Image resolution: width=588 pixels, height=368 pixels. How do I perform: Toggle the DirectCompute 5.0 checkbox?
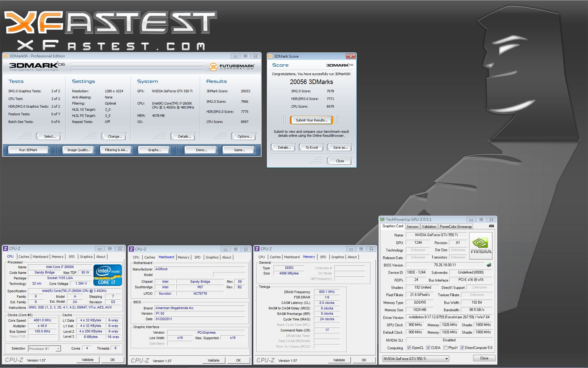(x=462, y=348)
